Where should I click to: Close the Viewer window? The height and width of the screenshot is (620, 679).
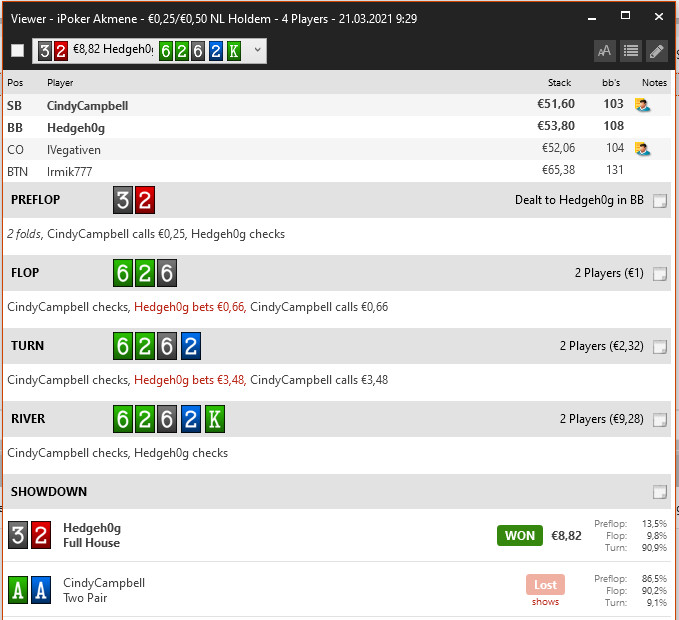(659, 16)
